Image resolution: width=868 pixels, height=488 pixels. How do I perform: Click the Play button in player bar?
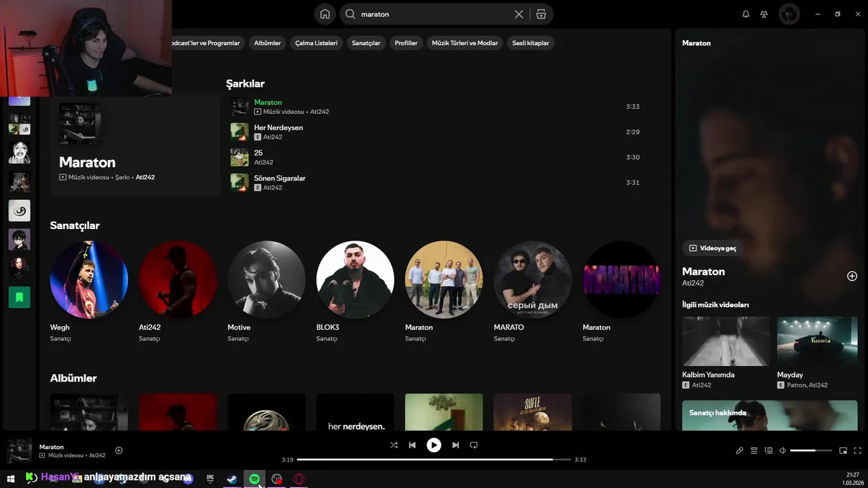pyautogui.click(x=434, y=445)
